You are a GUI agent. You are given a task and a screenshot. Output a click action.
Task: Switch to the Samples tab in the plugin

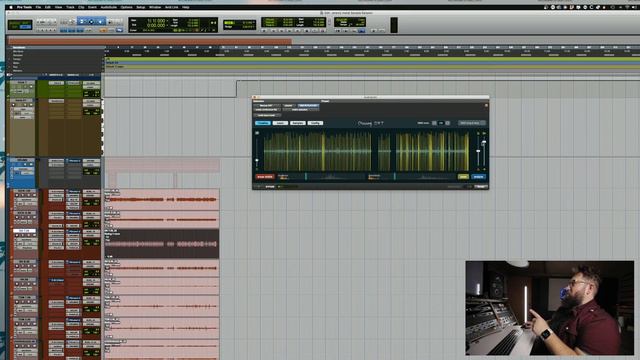click(x=298, y=123)
